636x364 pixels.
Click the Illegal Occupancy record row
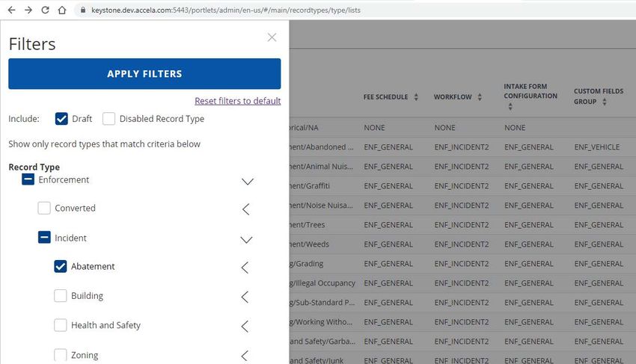(x=462, y=283)
